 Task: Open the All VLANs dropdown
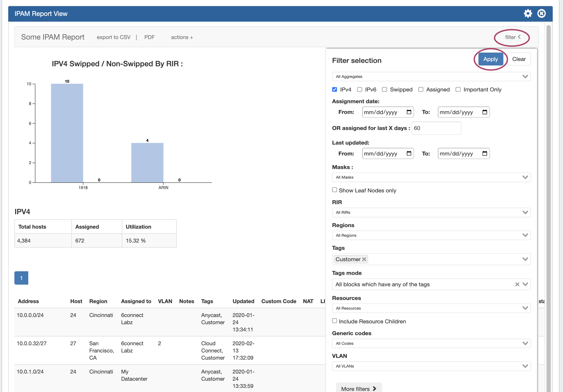pyautogui.click(x=431, y=366)
